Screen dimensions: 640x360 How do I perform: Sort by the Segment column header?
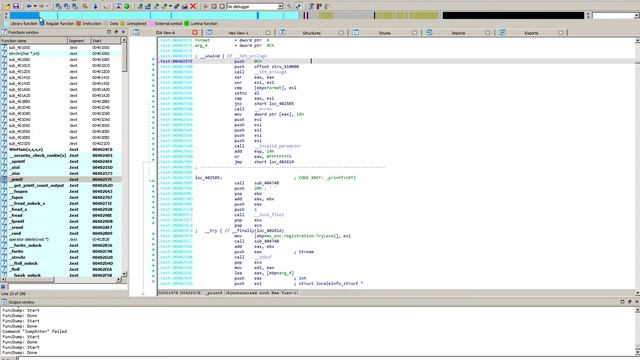(x=79, y=41)
